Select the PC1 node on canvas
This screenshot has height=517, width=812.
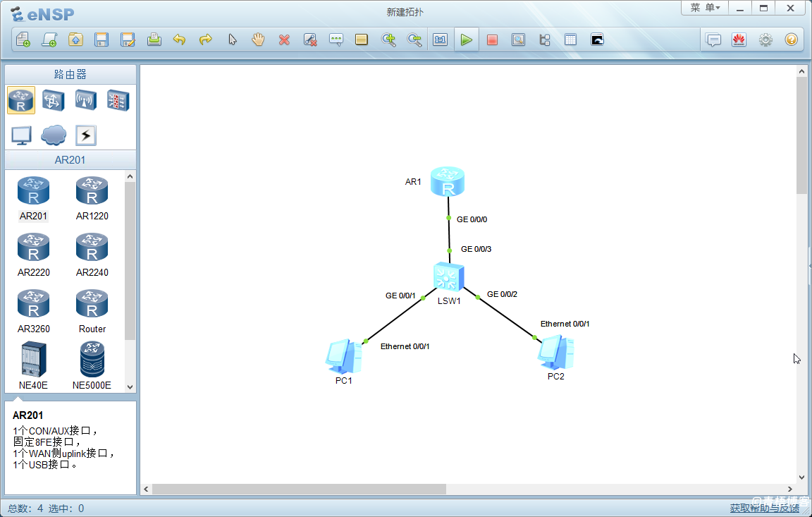[x=343, y=356]
